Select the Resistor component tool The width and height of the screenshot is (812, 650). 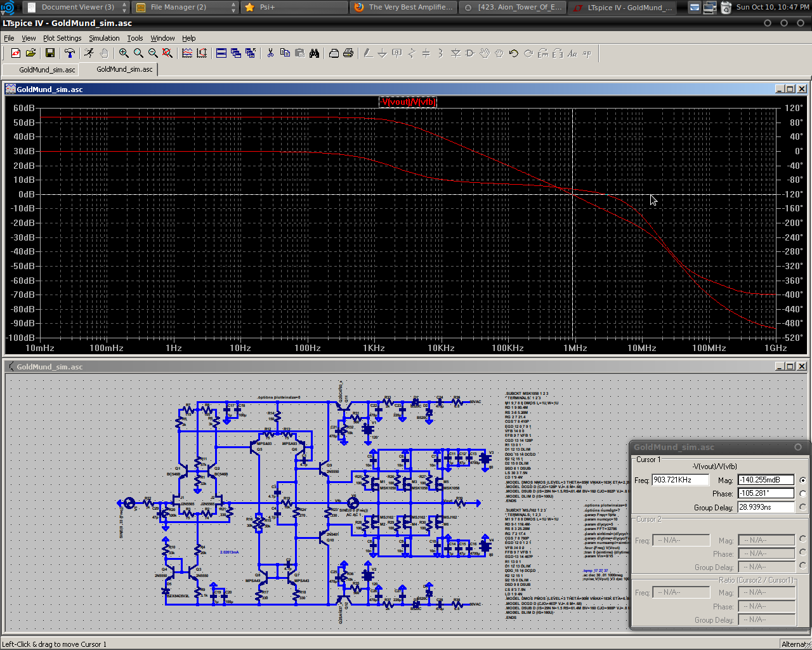pos(412,53)
